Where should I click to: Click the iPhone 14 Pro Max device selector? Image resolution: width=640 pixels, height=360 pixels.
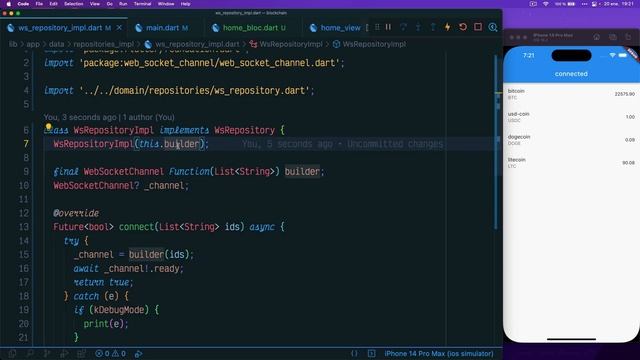(x=439, y=354)
